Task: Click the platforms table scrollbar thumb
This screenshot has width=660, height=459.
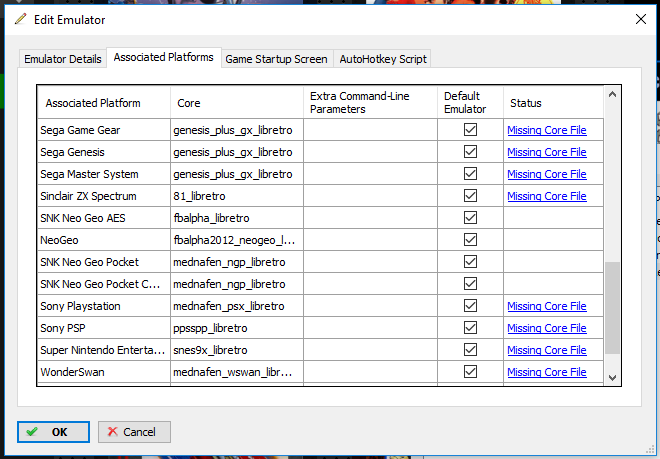Action: (612, 308)
